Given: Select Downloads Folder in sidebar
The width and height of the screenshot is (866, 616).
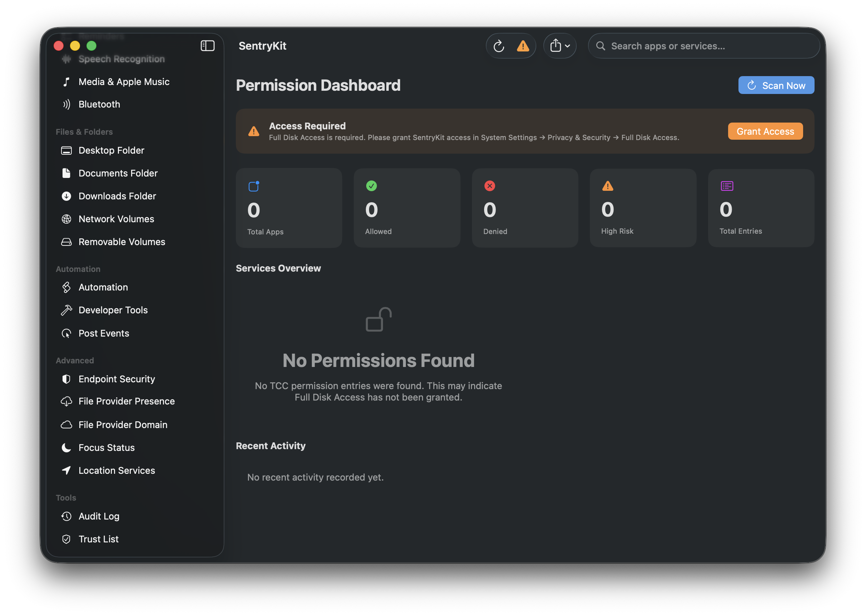Looking at the screenshot, I should (135, 196).
